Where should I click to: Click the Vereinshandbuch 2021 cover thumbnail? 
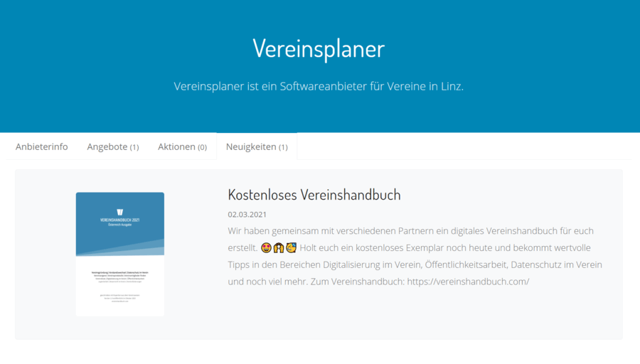click(119, 254)
